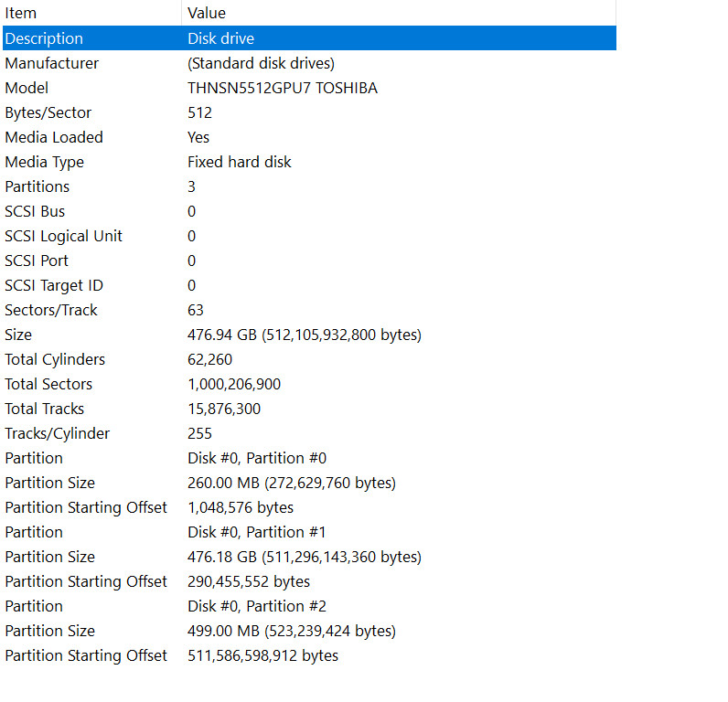Click the Value column header

point(399,13)
